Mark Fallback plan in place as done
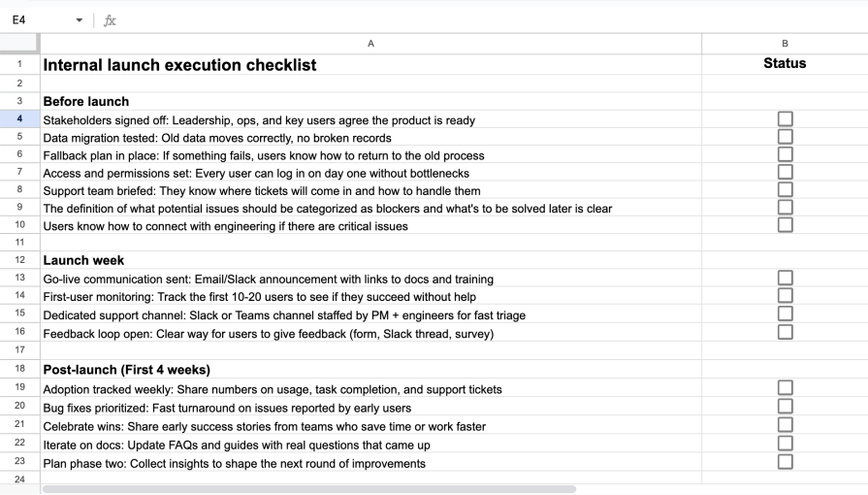This screenshot has width=868, height=495. [x=786, y=154]
